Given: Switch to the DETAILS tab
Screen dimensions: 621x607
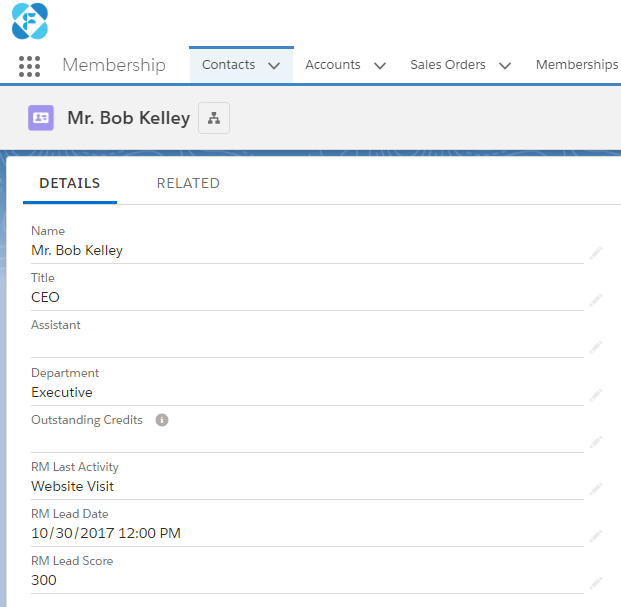Looking at the screenshot, I should pyautogui.click(x=70, y=183).
